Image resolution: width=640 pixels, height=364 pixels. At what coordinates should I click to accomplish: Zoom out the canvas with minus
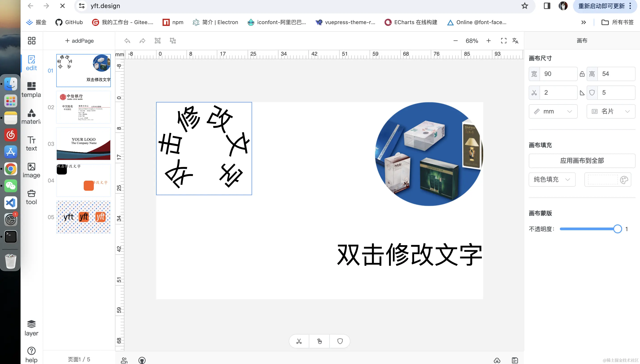(456, 40)
